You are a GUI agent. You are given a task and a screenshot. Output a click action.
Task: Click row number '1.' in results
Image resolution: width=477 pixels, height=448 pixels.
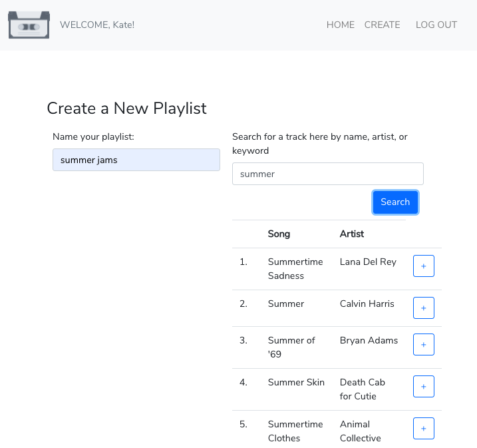tap(243, 262)
